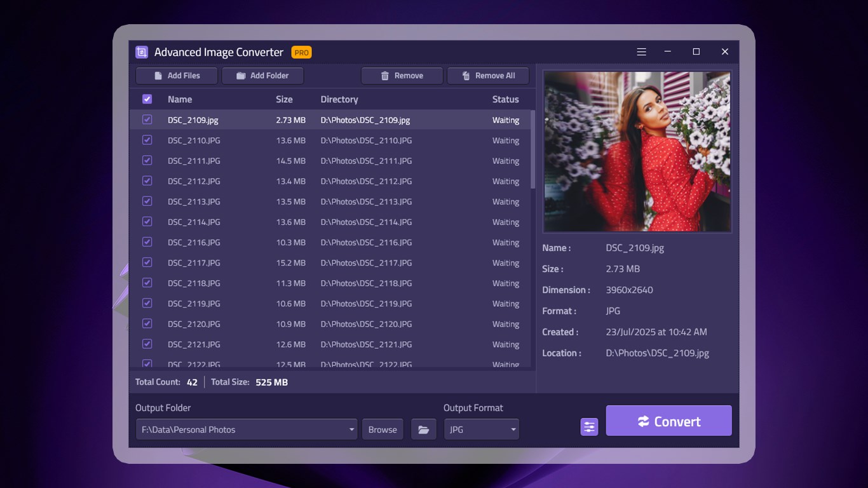The height and width of the screenshot is (488, 868).
Task: Sort by Status column header
Action: coord(506,99)
